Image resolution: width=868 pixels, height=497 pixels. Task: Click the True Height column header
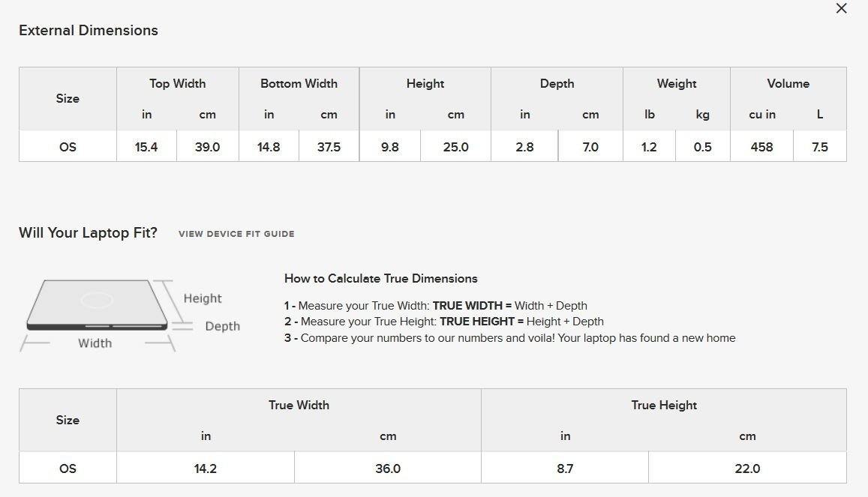664,406
